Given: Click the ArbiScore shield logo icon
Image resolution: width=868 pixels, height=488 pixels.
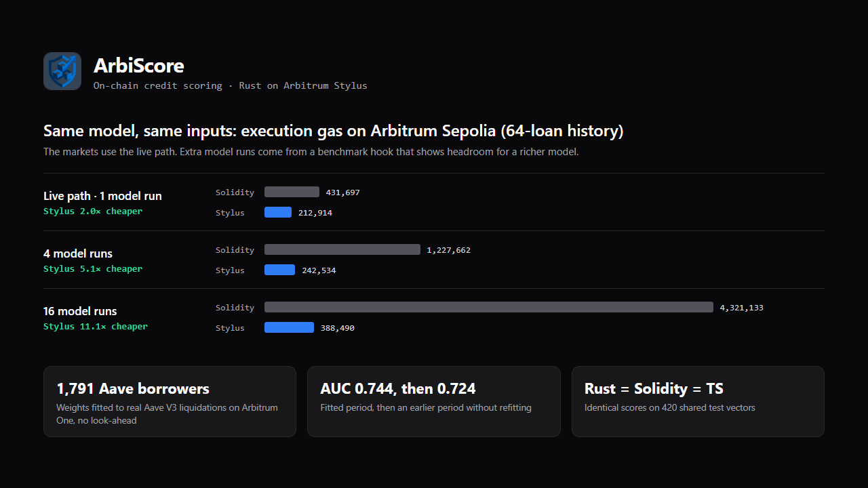Looking at the screenshot, I should coord(62,71).
